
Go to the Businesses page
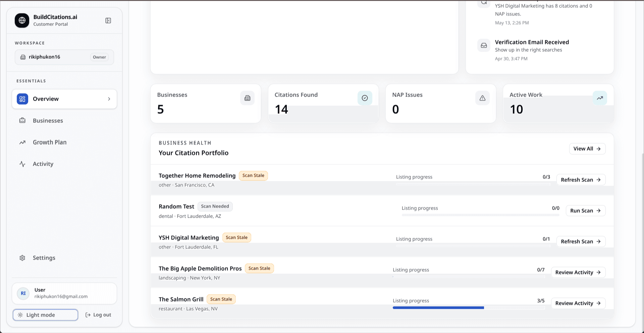pos(64,120)
